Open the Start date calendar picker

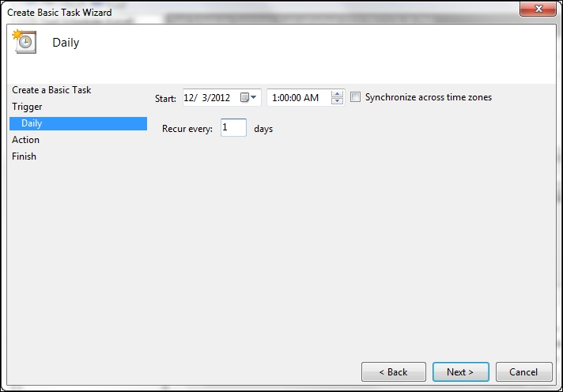(x=248, y=97)
